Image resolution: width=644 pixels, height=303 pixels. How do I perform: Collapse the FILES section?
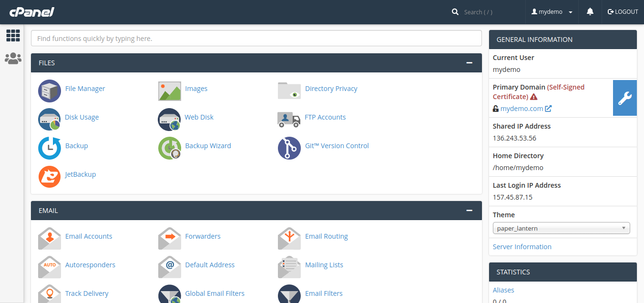tap(470, 62)
